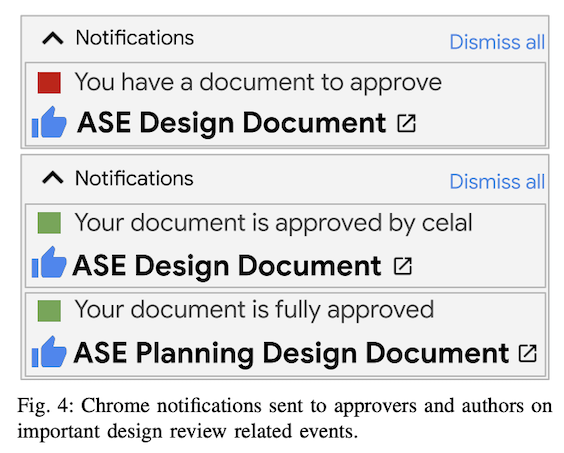
Task: Select 'Your document is fully approved' message
Action: click(x=254, y=311)
